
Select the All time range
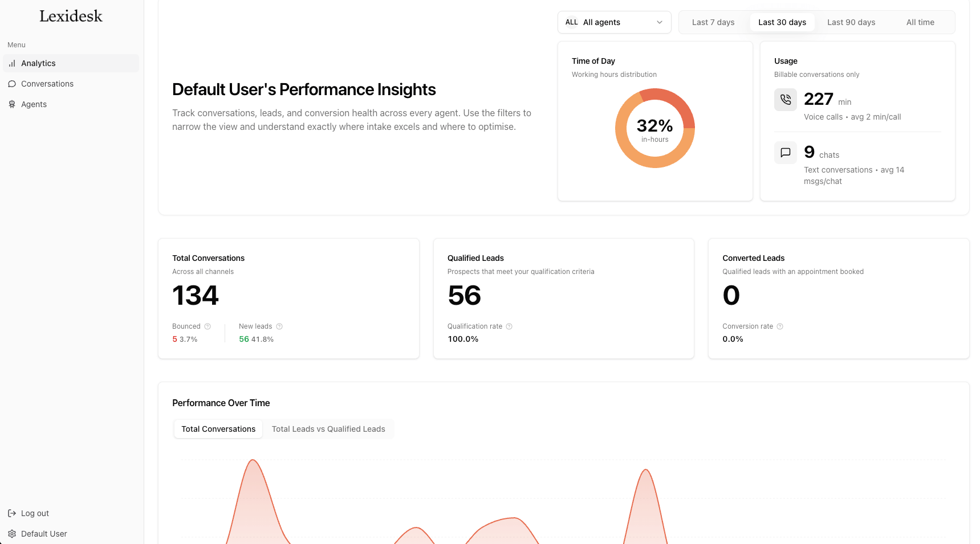pyautogui.click(x=920, y=22)
